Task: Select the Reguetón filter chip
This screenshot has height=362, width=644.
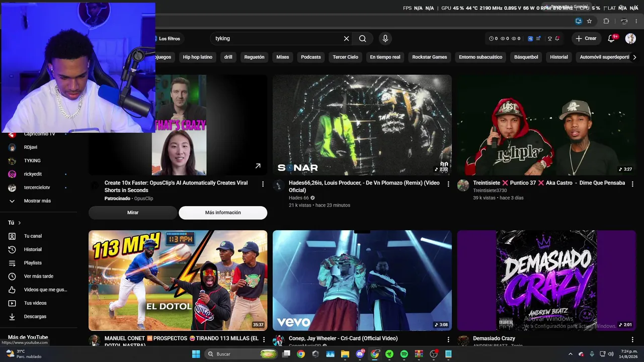Action: coord(254,57)
